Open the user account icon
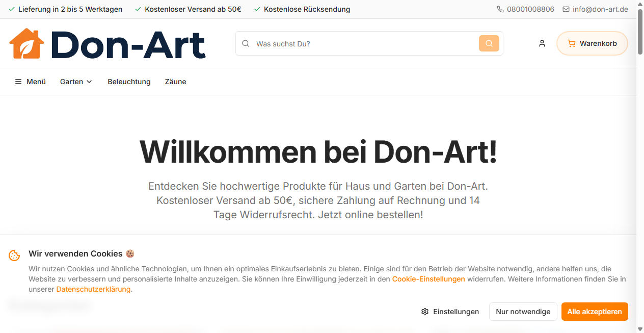 pyautogui.click(x=542, y=43)
